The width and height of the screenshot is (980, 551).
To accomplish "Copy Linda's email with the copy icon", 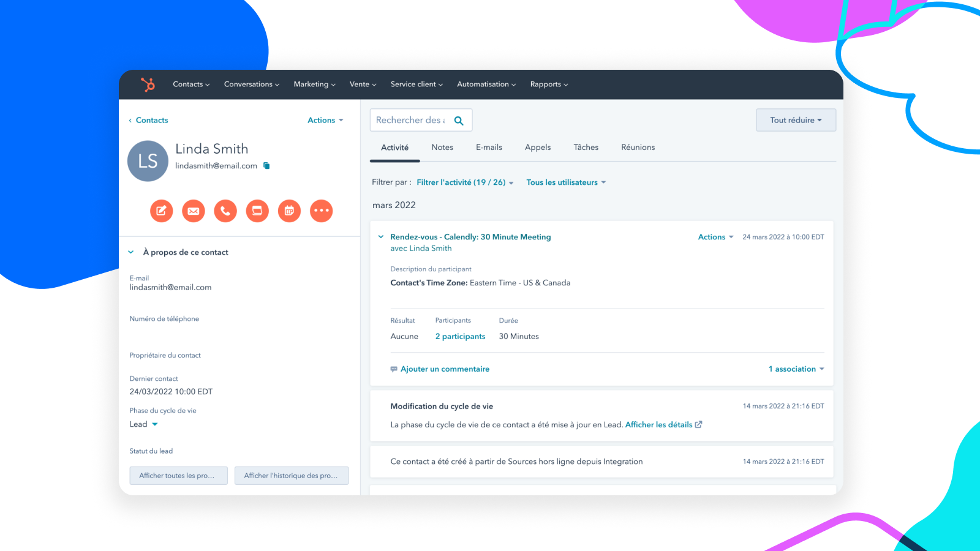I will [266, 165].
